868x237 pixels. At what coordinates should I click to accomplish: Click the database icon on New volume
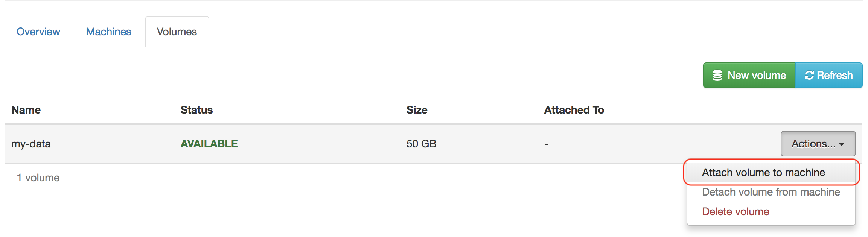(x=717, y=76)
